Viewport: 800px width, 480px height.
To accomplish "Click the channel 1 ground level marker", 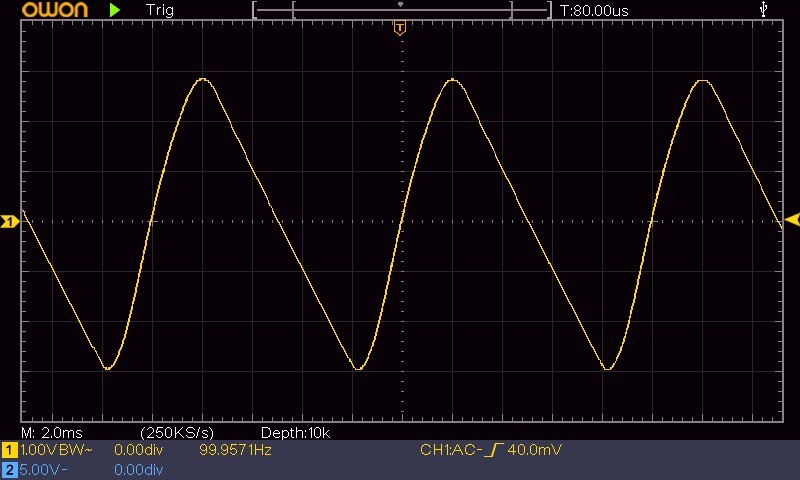I will [10, 221].
